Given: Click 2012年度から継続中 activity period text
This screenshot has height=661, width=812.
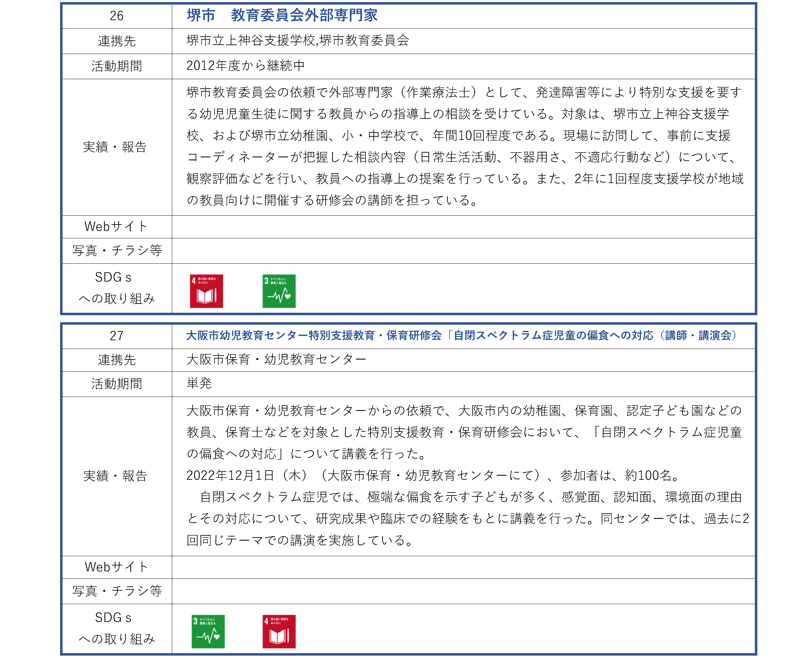Looking at the screenshot, I should coord(245,65).
